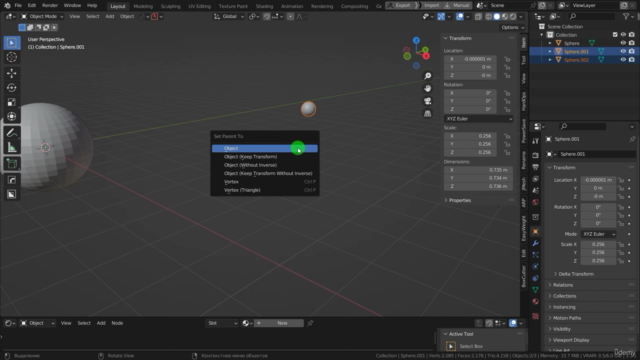The width and height of the screenshot is (640, 360).
Task: Open the Material properties tab icon
Action: [536, 301]
